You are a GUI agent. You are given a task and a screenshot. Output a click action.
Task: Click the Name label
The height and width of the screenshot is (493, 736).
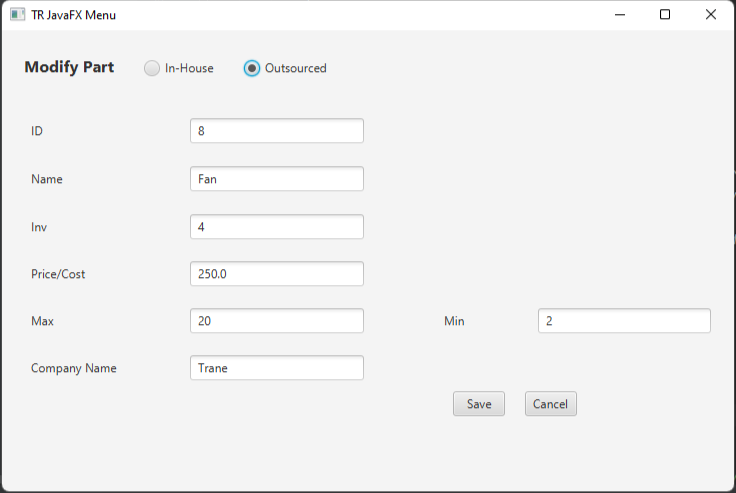coord(47,179)
